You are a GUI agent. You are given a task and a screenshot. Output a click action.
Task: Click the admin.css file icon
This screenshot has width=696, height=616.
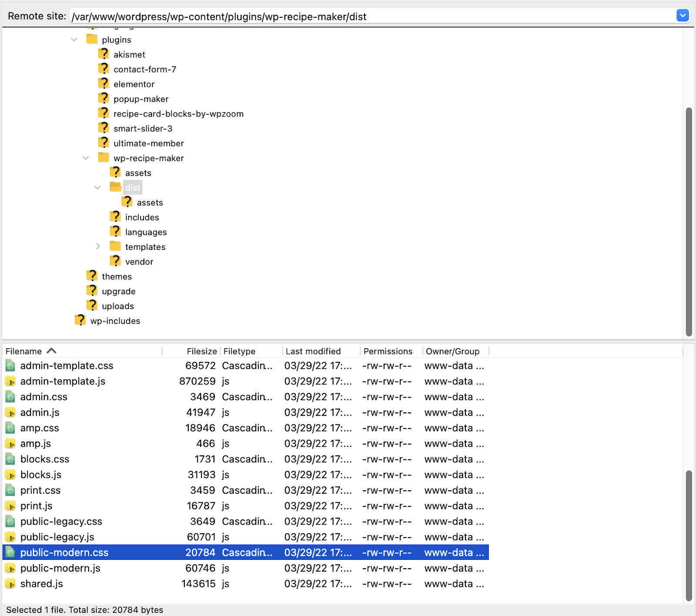(10, 397)
